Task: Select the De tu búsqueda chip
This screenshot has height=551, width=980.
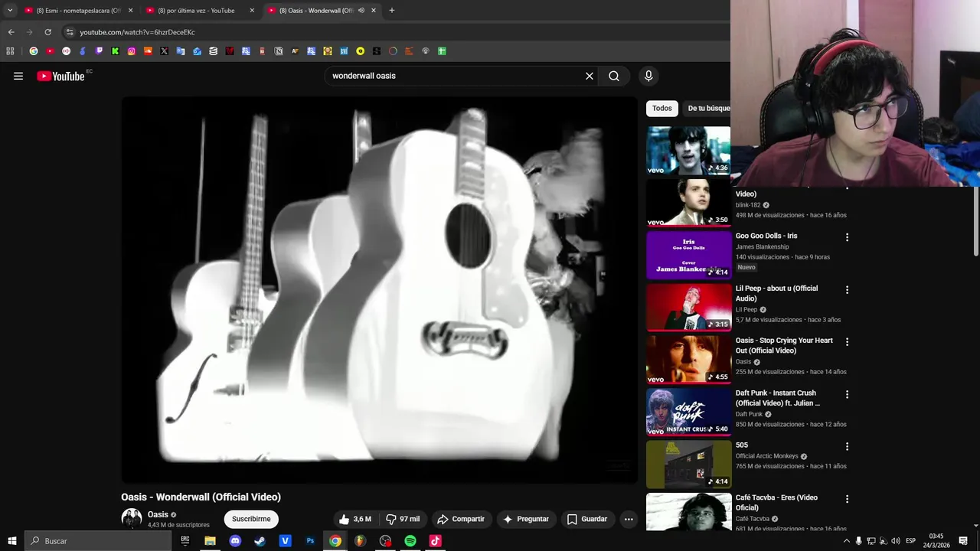Action: click(707, 108)
